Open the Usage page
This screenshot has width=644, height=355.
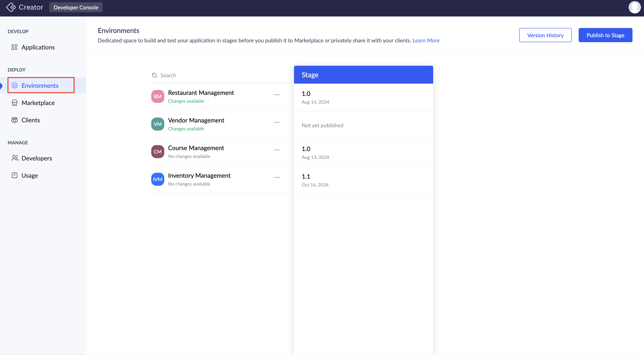(30, 176)
